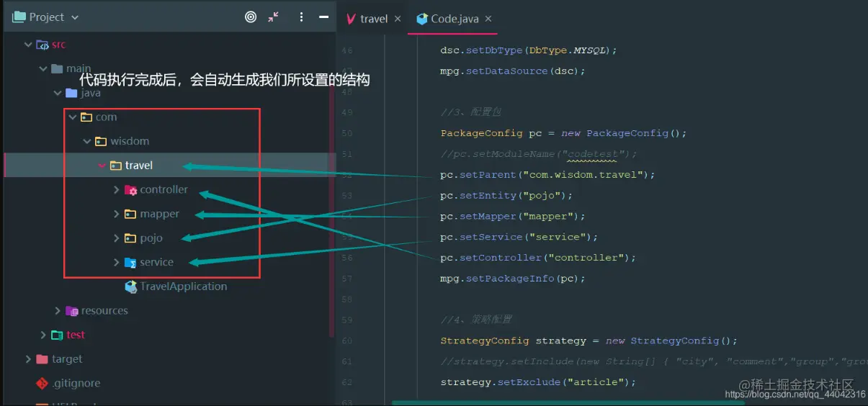Expand the pojo package chevron
Image resolution: width=868 pixels, height=406 pixels.
pos(117,238)
